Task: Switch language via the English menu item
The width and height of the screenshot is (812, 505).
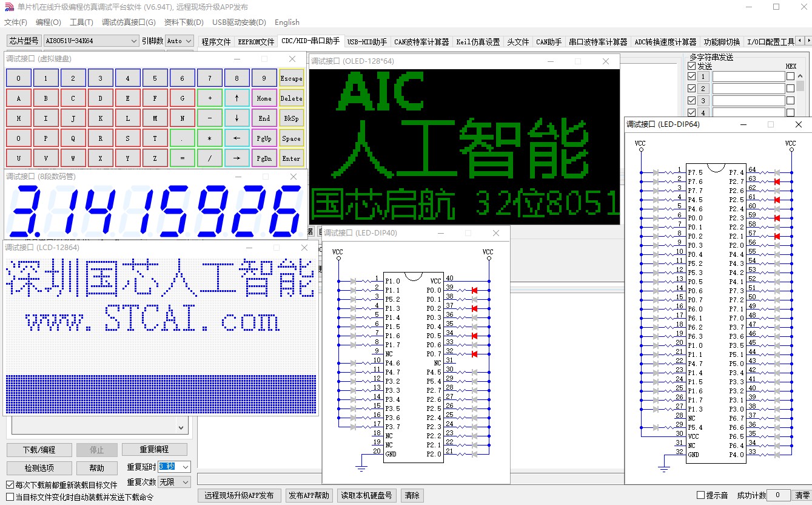Action: [287, 22]
